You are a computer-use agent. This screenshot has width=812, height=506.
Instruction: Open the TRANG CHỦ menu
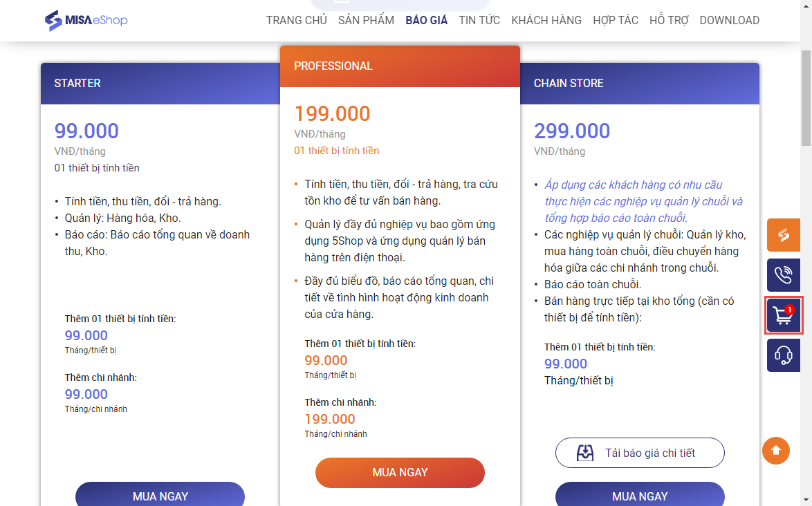tap(296, 20)
